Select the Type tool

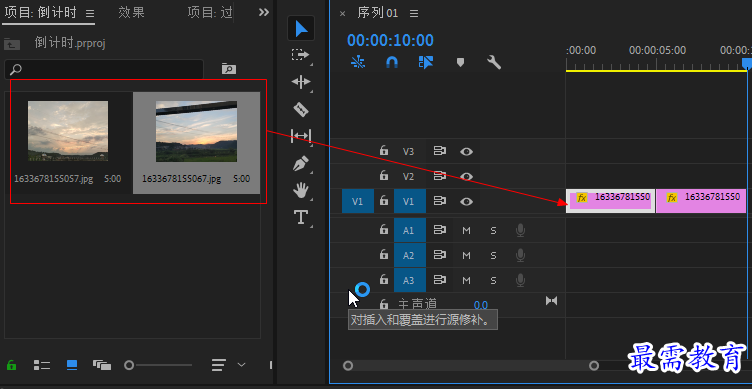[x=301, y=217]
